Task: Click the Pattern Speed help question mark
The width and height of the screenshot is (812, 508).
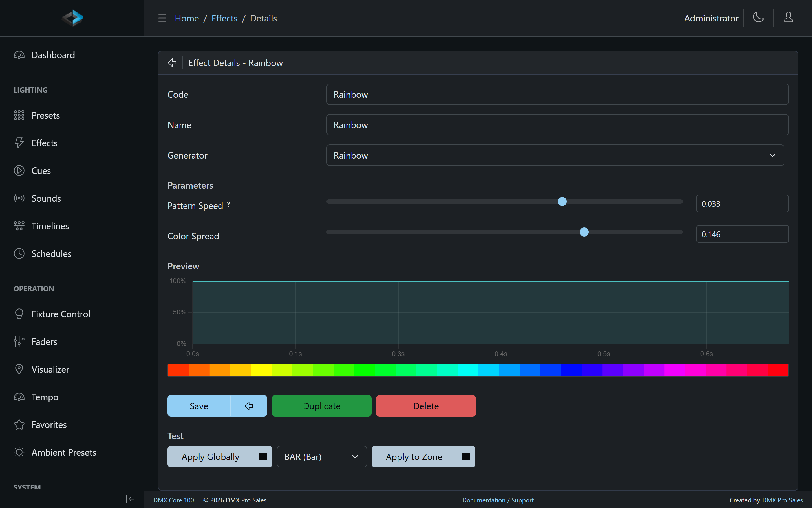Action: click(x=228, y=204)
